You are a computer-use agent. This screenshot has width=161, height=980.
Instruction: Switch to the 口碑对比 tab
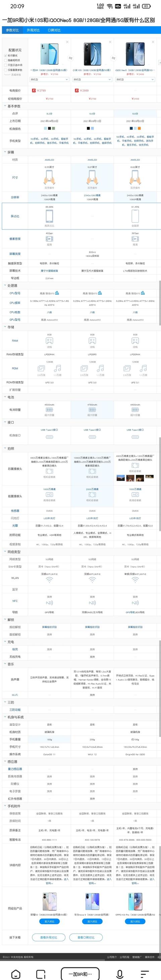54,30
